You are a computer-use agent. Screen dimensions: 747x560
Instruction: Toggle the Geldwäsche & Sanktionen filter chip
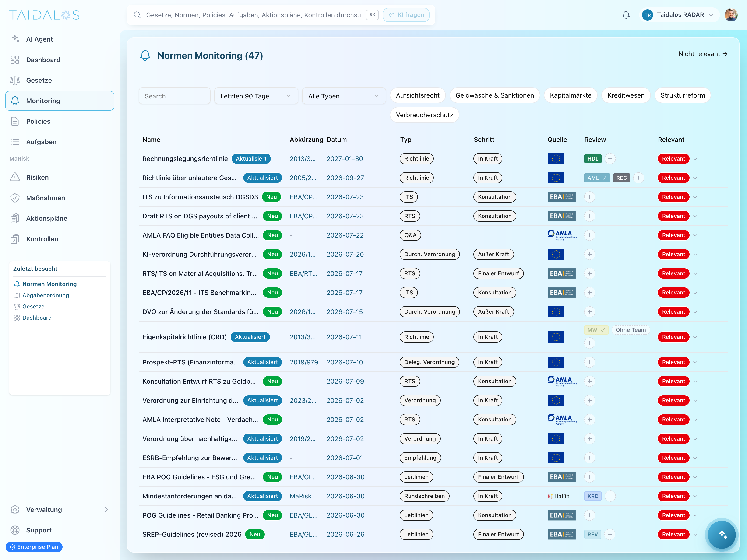[x=494, y=95]
